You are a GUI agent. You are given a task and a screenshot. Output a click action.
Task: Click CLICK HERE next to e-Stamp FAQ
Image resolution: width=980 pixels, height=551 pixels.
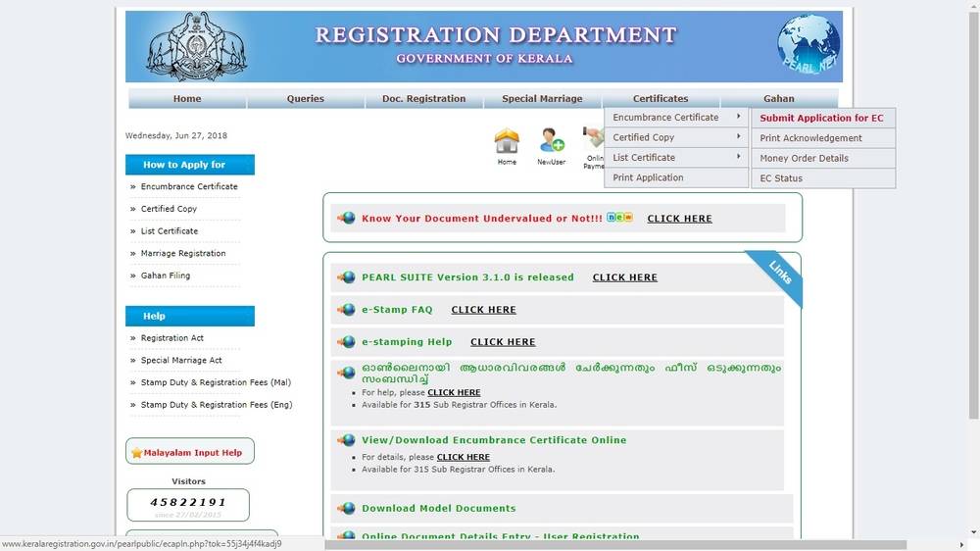[x=483, y=310]
